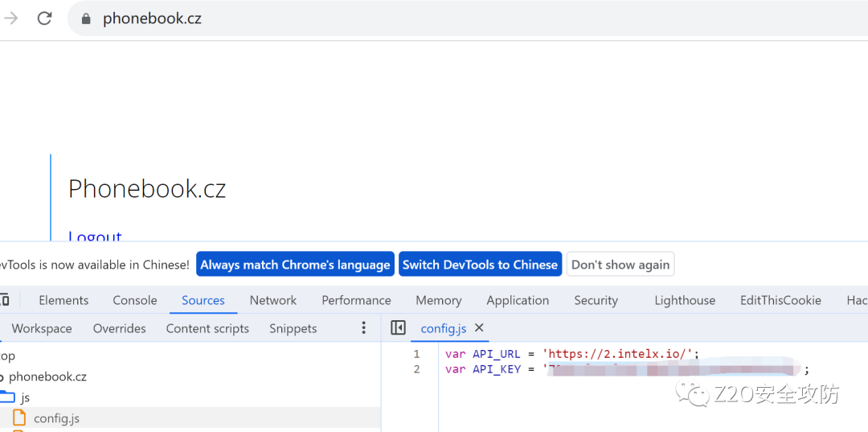Click the Phonebook.cz page heading
Image resolution: width=868 pixels, height=432 pixels.
click(147, 189)
